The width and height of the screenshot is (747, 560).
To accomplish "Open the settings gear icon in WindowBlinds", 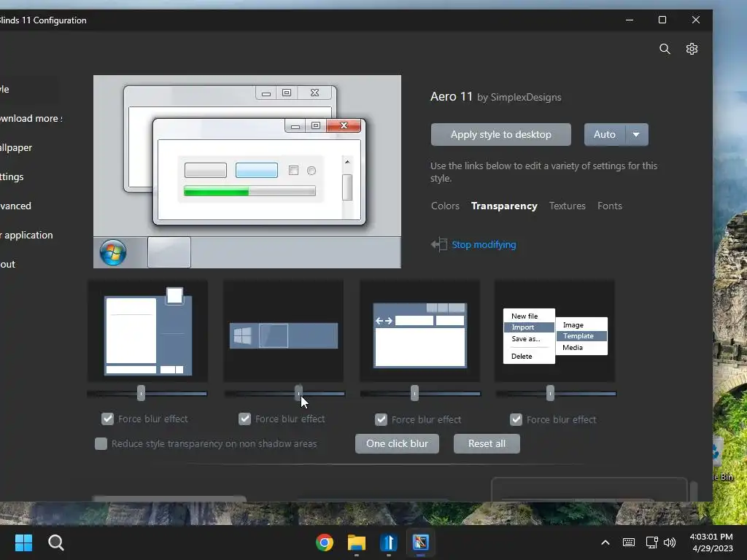I will pos(692,49).
